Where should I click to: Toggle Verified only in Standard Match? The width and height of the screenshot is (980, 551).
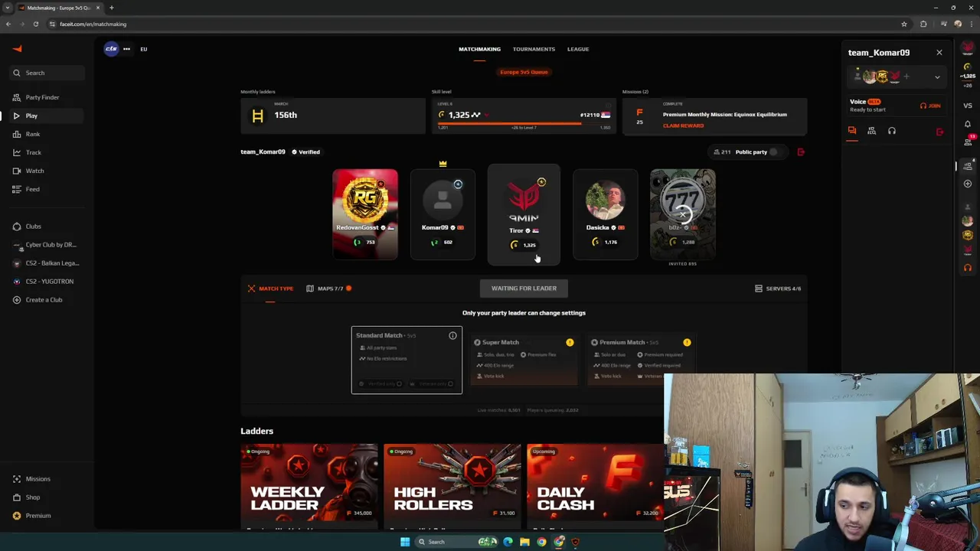pos(399,383)
